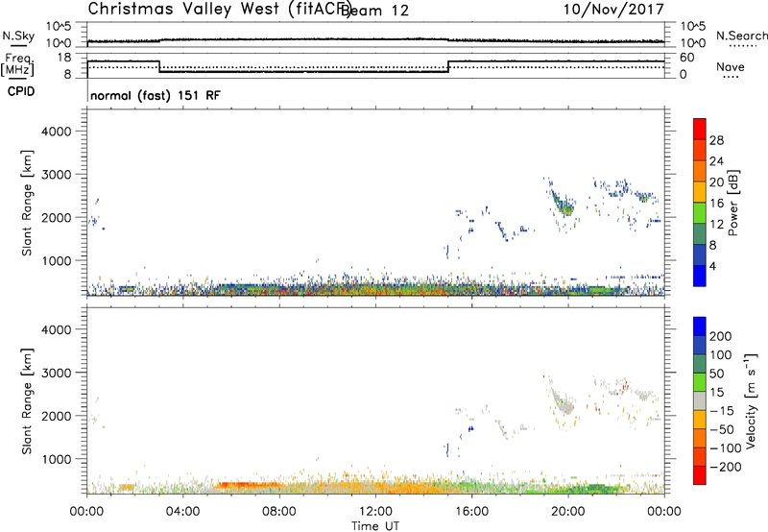
Task: Click the '4' tick on Power colorbar
Action: pos(712,266)
